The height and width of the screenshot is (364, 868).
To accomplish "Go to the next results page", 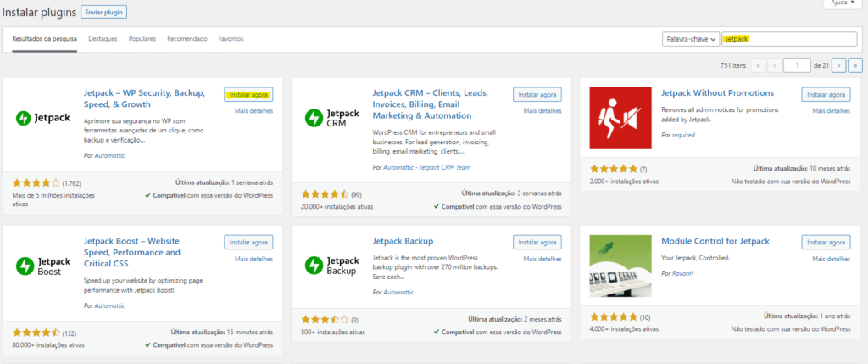I will click(x=838, y=65).
